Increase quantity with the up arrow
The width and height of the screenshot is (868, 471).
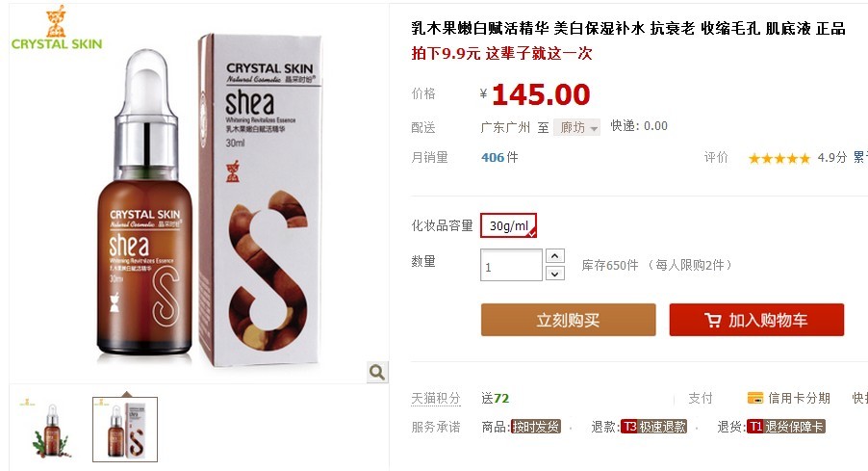point(554,255)
